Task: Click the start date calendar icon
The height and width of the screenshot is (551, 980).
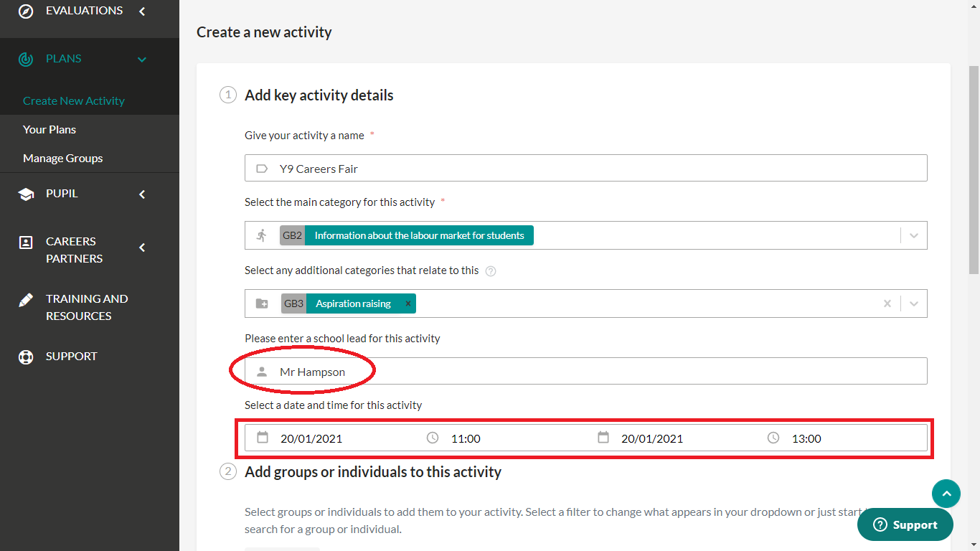Action: [x=263, y=438]
